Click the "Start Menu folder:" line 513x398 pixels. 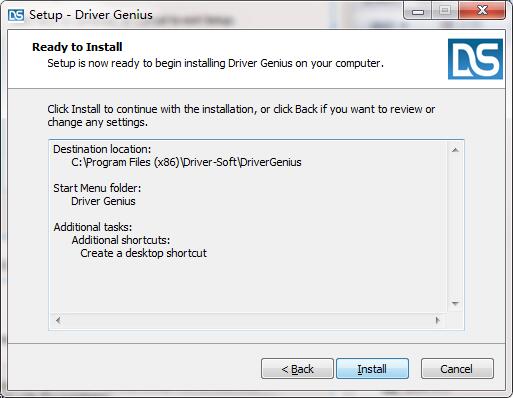pyautogui.click(x=97, y=188)
